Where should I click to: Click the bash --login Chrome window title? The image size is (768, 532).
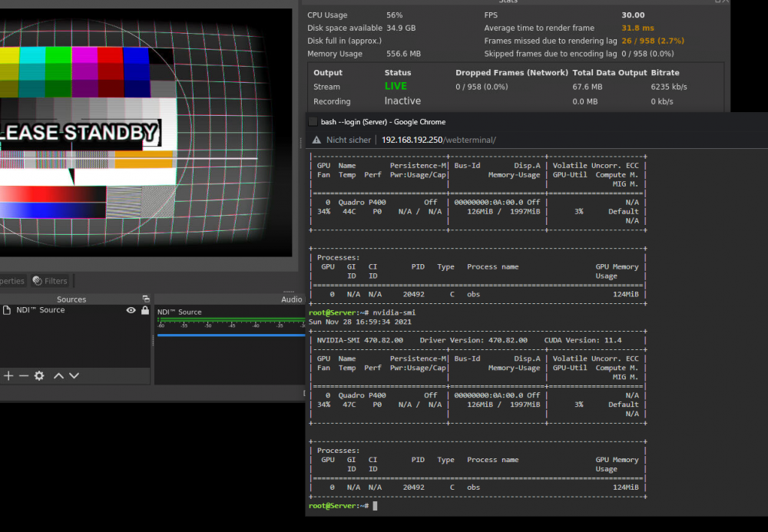(x=383, y=122)
